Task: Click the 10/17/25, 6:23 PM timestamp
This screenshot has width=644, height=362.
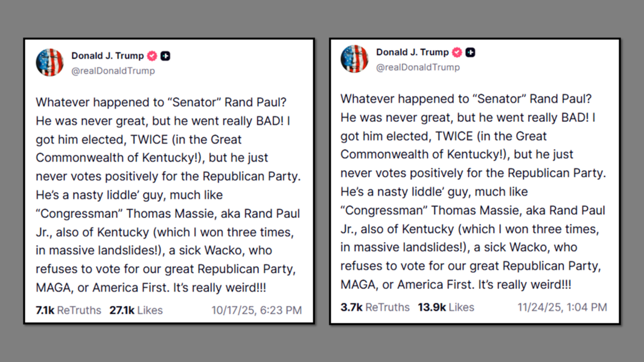Action: click(257, 311)
